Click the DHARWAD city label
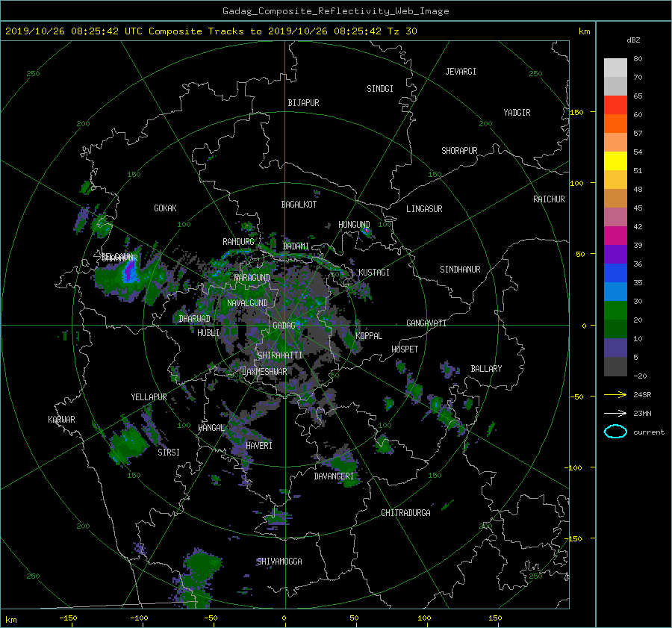Screen dimensions: 672x628 point(194,319)
